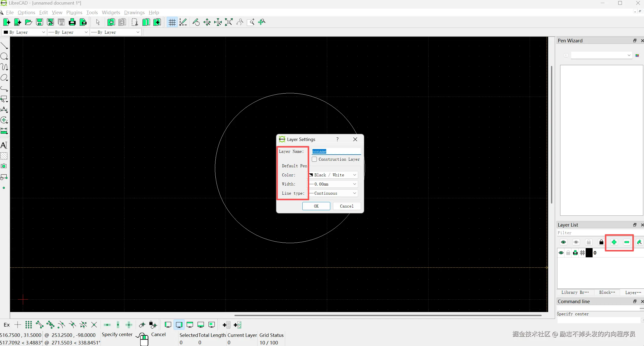
Task: Switch to the Library Browser tab
Action: 575,292
